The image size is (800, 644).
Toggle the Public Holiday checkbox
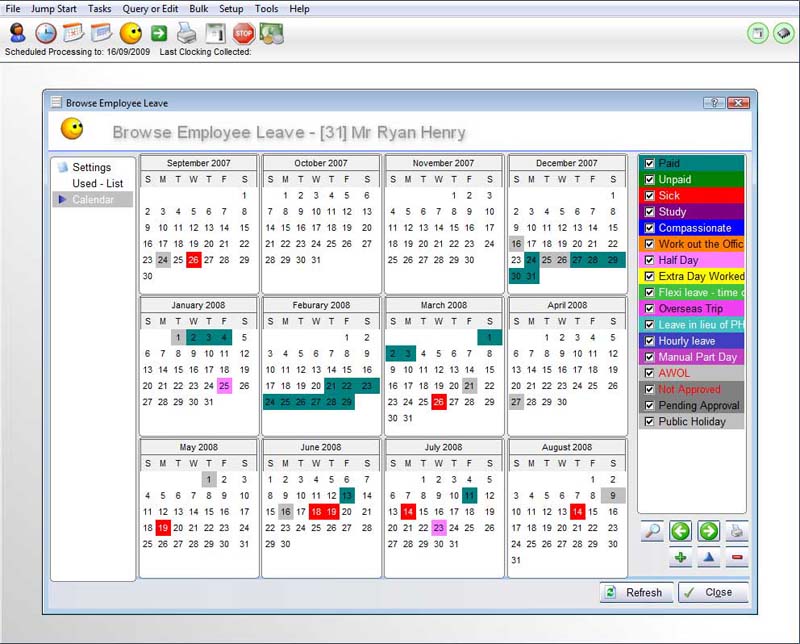click(x=650, y=422)
